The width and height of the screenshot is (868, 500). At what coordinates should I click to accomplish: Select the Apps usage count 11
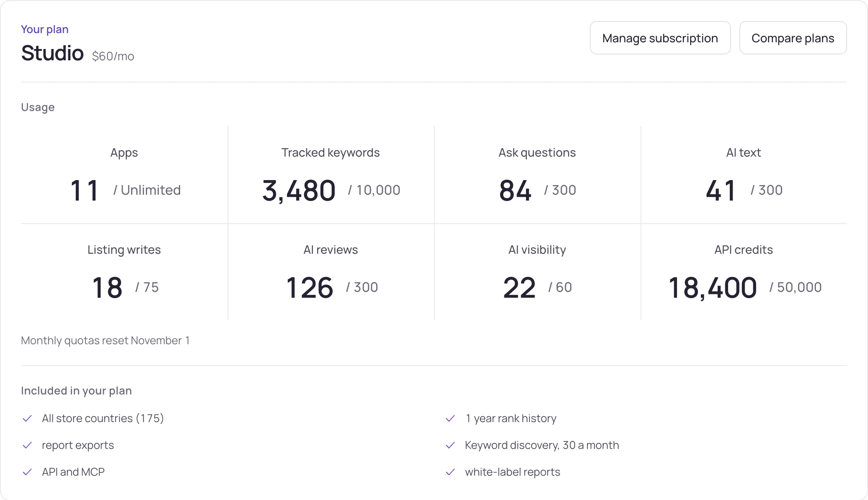click(84, 191)
